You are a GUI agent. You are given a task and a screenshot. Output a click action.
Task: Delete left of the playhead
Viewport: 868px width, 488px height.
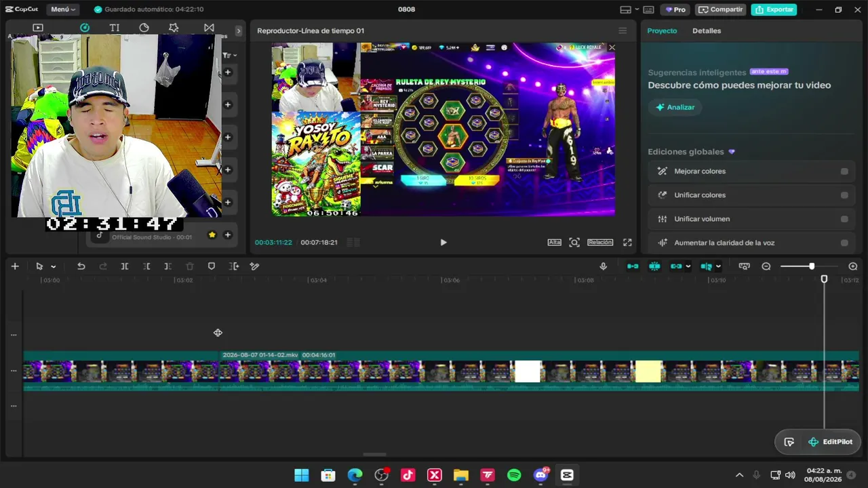pyautogui.click(x=146, y=266)
